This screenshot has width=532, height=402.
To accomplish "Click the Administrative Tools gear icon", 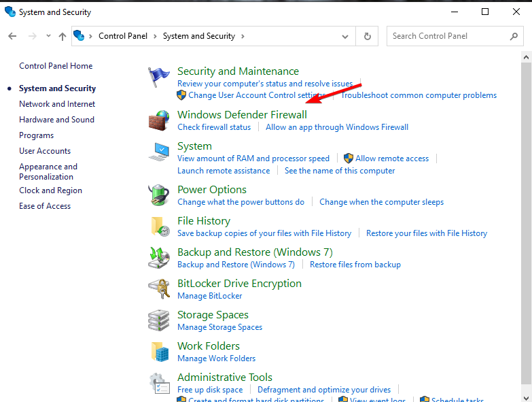I will [160, 384].
